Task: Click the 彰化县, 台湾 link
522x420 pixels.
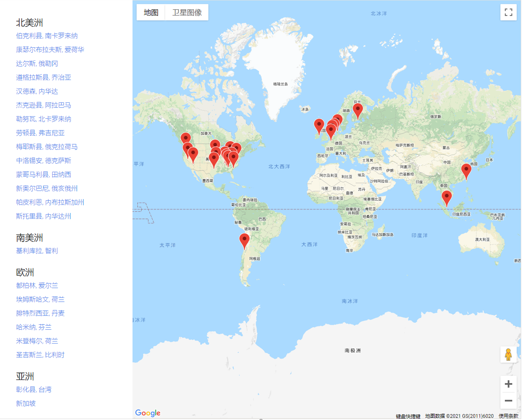Action: tap(34, 389)
